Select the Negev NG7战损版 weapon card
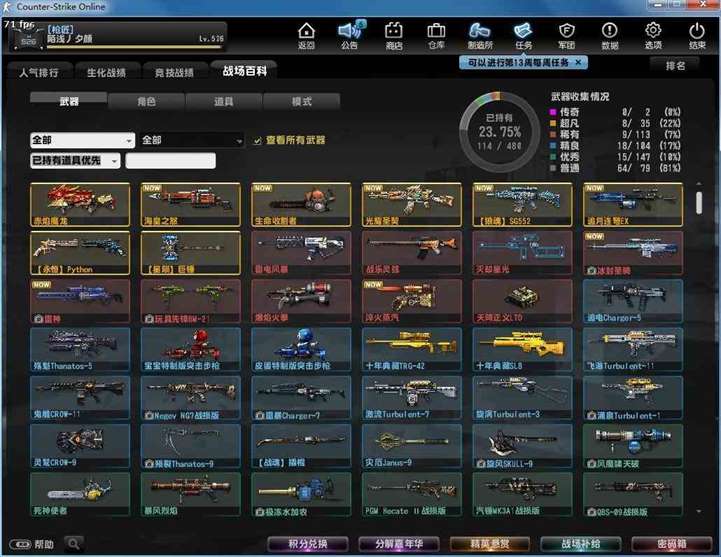Screen dimensions: 721x557 190,398
